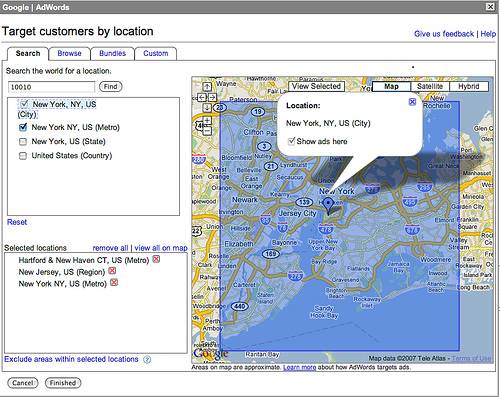Click Learn more about AdWords targeting
This screenshot has width=500, height=397.
pos(299,367)
